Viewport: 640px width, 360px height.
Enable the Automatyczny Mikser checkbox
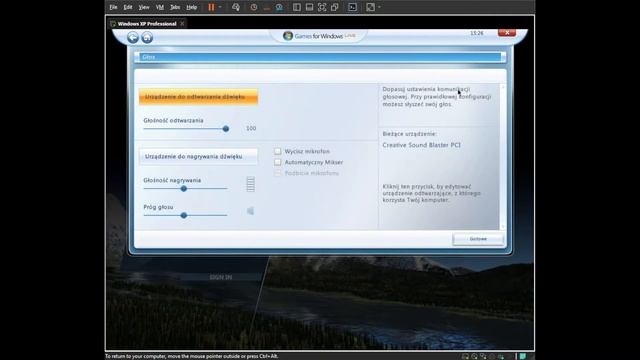[x=278, y=162]
